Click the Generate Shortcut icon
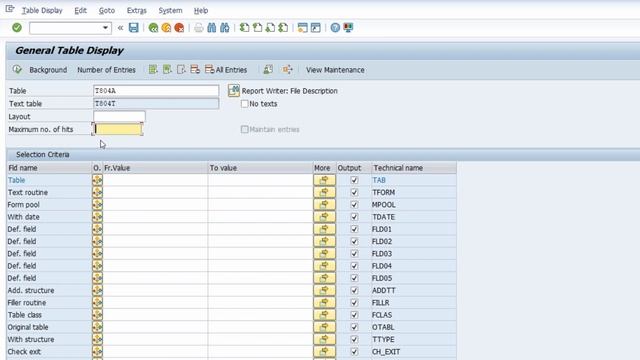Viewport: 640px width, 360px height. point(316,28)
